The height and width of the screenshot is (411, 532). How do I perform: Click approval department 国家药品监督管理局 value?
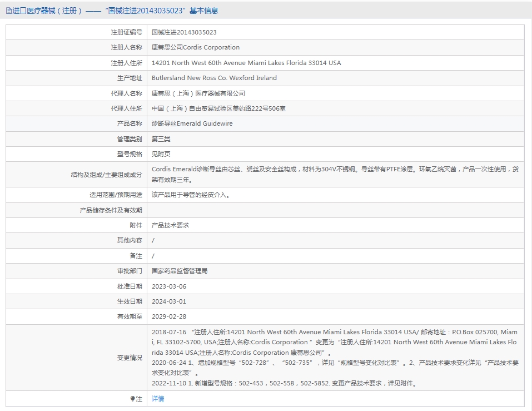180,271
